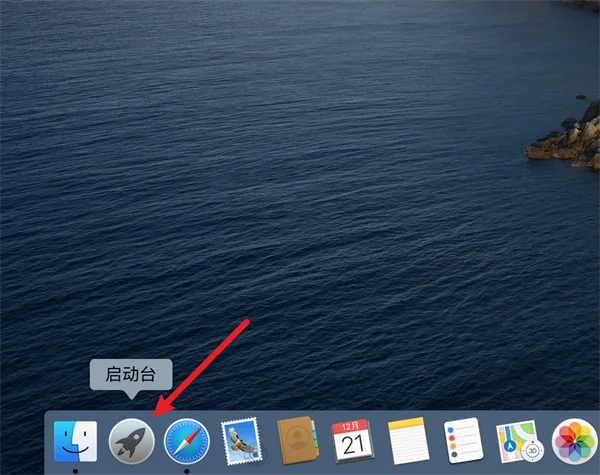This screenshot has height=475, width=600.
Task: Open the Reminders list icon
Action: click(464, 441)
